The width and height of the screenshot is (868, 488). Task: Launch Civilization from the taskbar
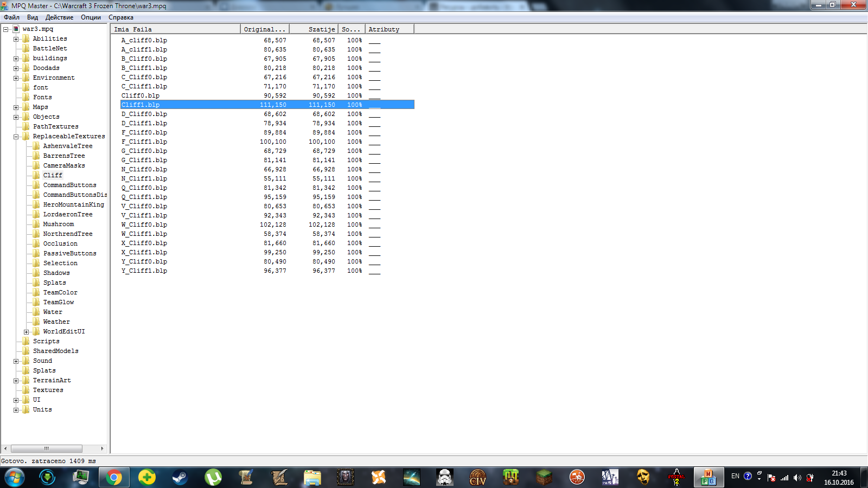(x=478, y=478)
